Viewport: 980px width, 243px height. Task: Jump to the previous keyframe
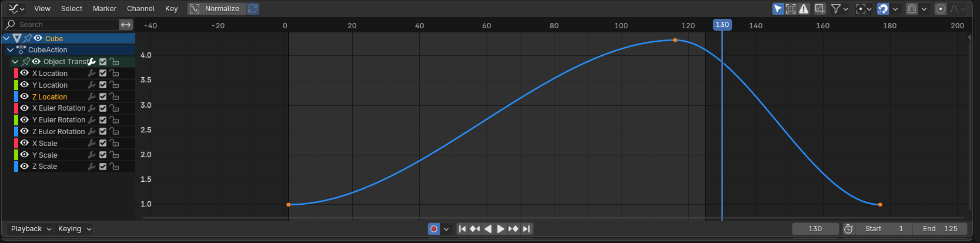tap(475, 229)
